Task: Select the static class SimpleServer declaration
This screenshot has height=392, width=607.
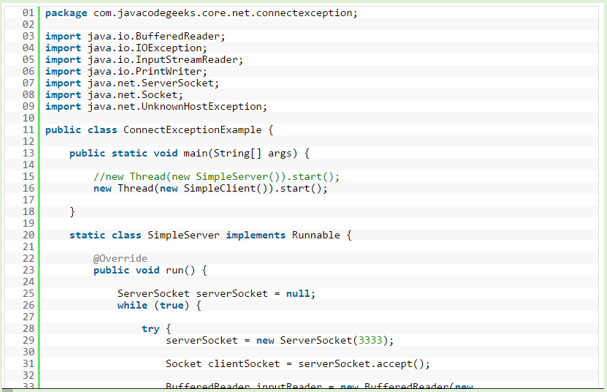Action: point(210,235)
